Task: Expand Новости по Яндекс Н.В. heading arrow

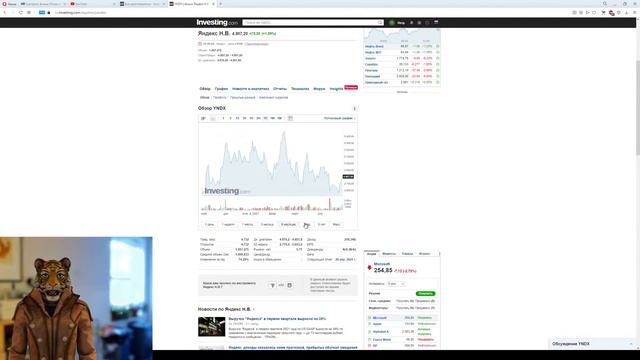Action: click(253, 310)
